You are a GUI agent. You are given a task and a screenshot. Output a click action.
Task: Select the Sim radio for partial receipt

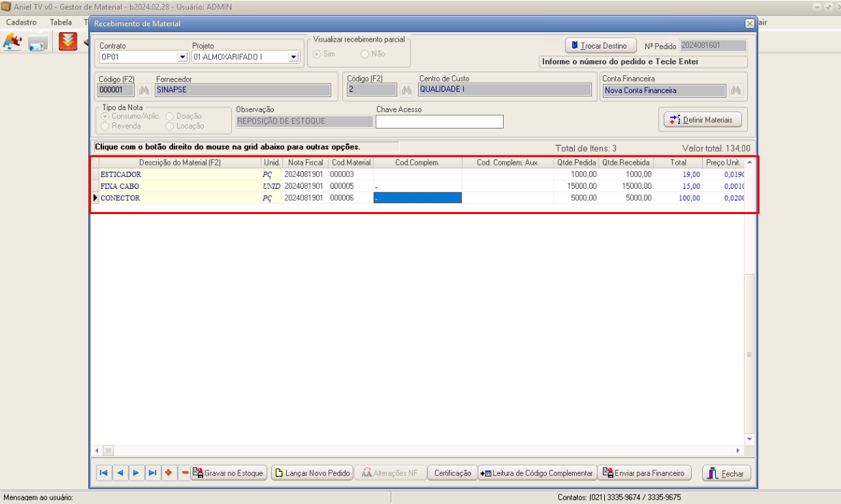[317, 54]
